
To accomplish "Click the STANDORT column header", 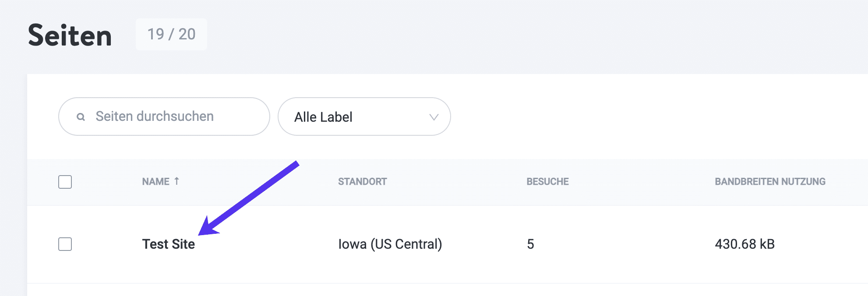I will [362, 181].
